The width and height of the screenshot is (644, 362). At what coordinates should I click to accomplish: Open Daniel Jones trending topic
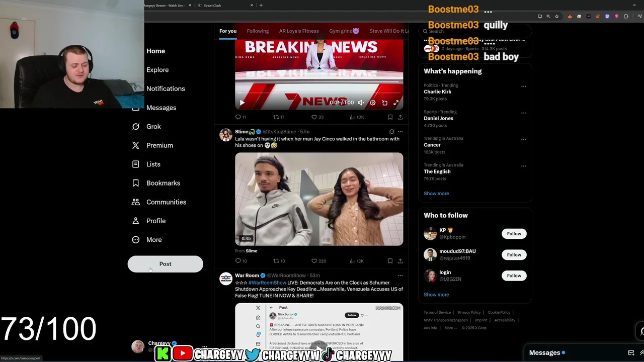[x=438, y=118]
